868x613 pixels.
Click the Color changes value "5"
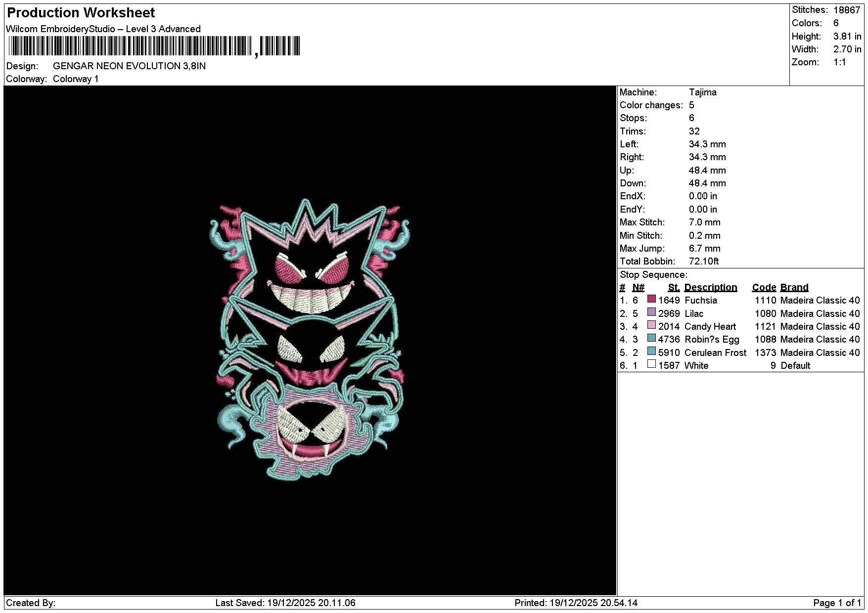click(691, 105)
